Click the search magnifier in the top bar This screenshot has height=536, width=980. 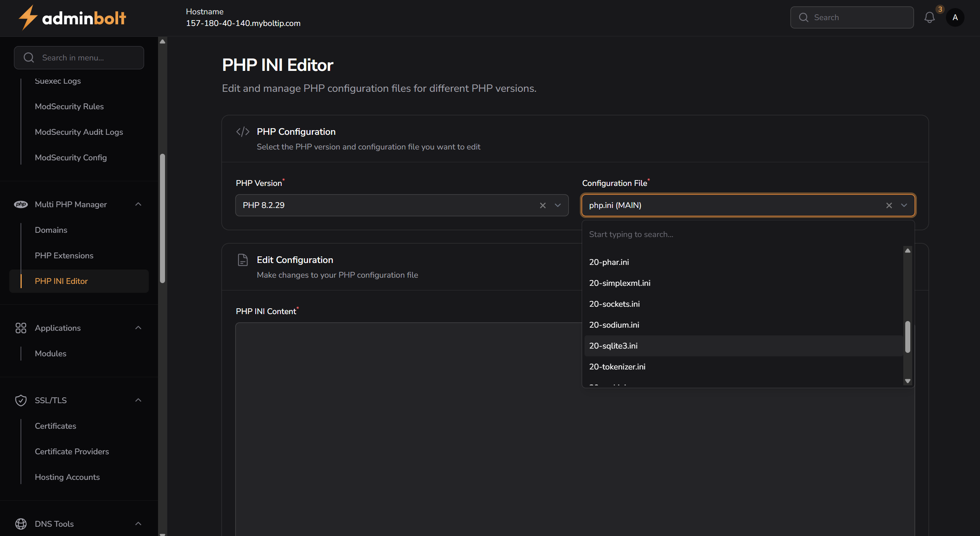804,17
